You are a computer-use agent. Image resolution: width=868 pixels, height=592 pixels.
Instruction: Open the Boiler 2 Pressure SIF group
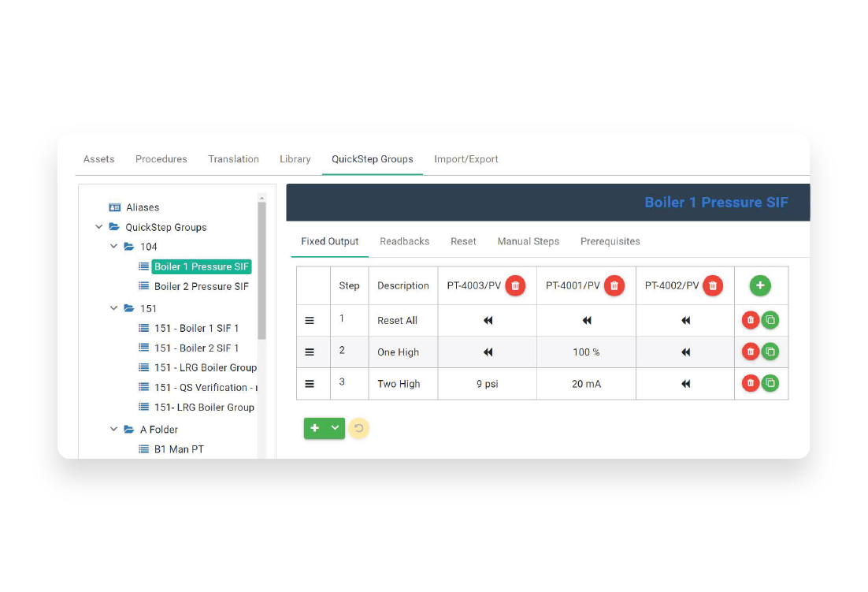click(x=202, y=286)
